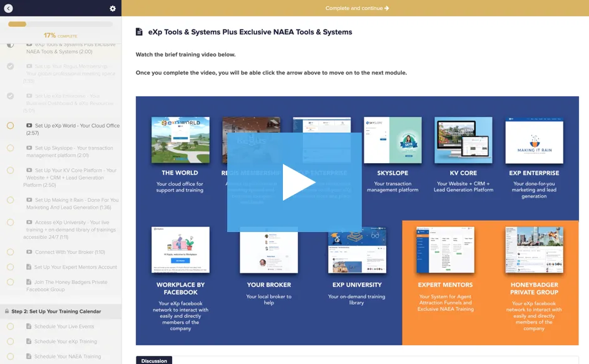Click The World thumbnail in video
589x364 pixels.
(x=180, y=140)
